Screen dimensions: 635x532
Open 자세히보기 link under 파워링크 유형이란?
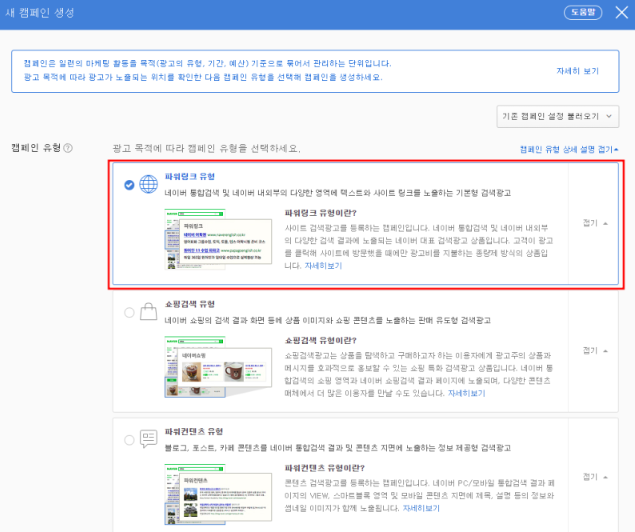323,266
